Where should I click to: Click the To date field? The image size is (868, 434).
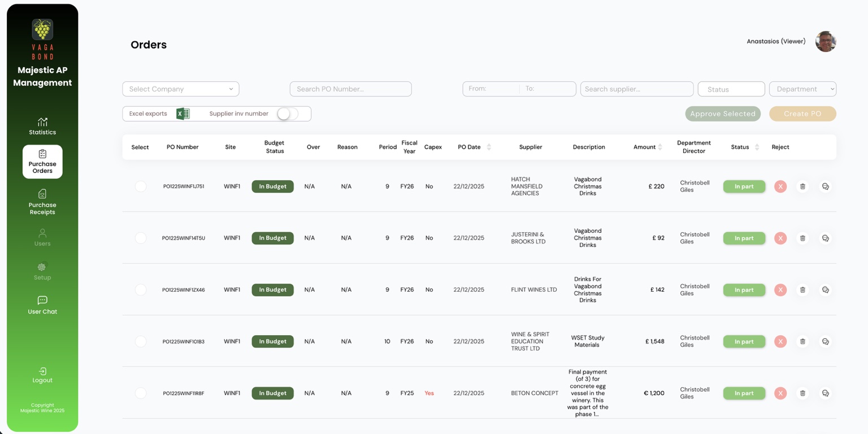[x=548, y=89]
